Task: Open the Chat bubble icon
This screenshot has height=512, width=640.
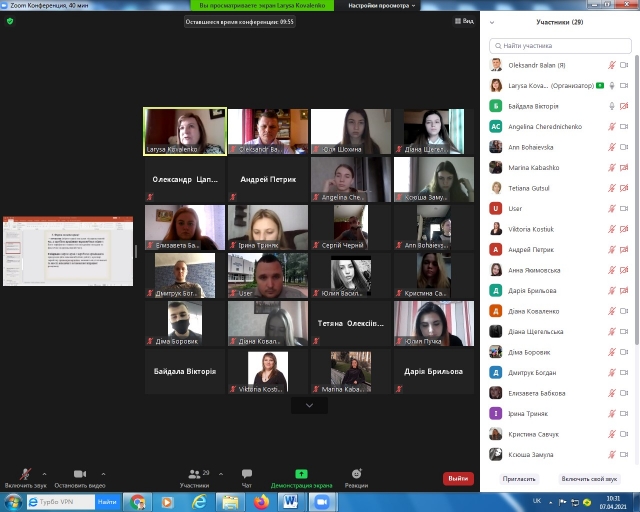Action: 247,474
